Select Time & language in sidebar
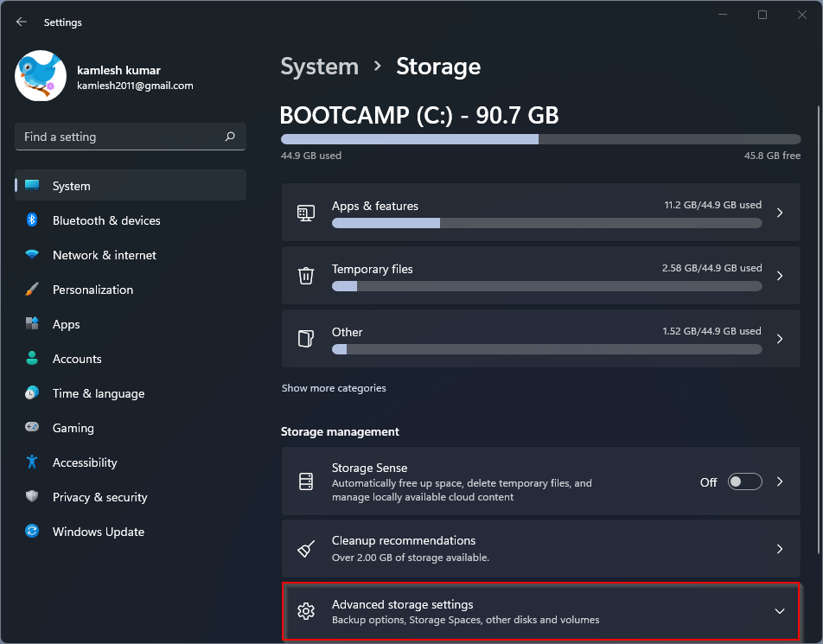Image resolution: width=823 pixels, height=644 pixels. (x=98, y=393)
